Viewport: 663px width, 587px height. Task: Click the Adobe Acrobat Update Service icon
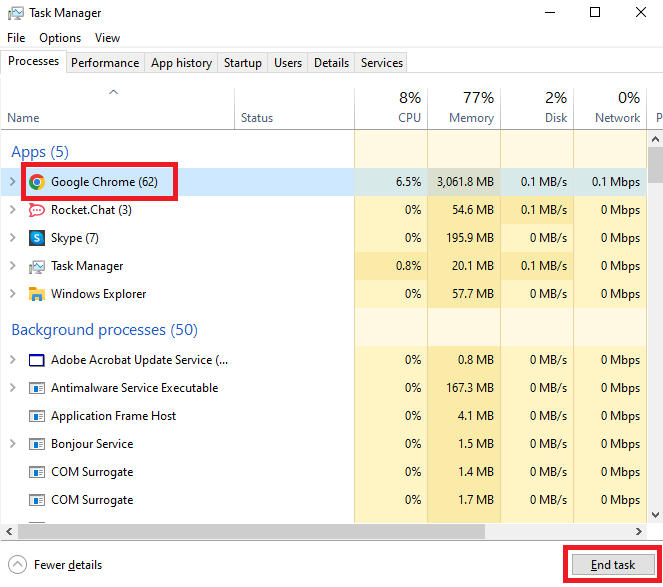(x=37, y=360)
